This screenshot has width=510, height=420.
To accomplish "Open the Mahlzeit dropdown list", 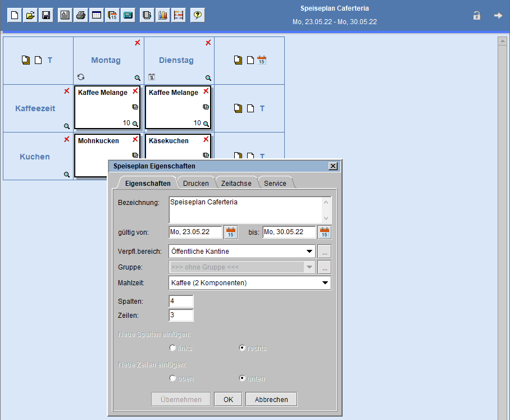I will (325, 283).
